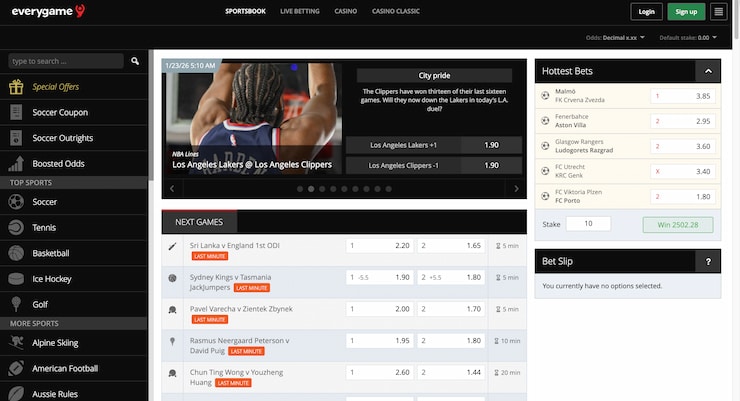Click the Ice Hockey puck icon
This screenshot has width=740, height=401.
16,279
